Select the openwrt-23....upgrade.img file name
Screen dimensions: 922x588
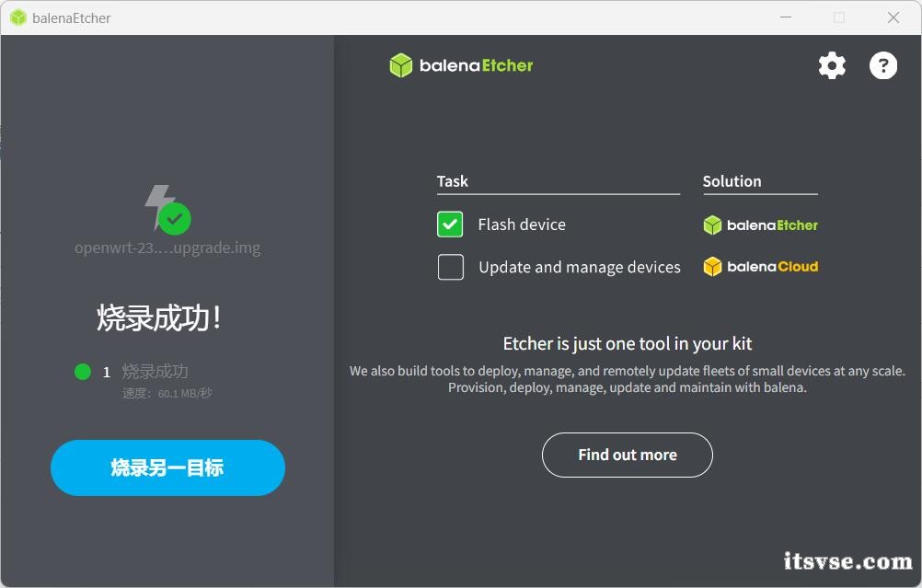click(167, 248)
